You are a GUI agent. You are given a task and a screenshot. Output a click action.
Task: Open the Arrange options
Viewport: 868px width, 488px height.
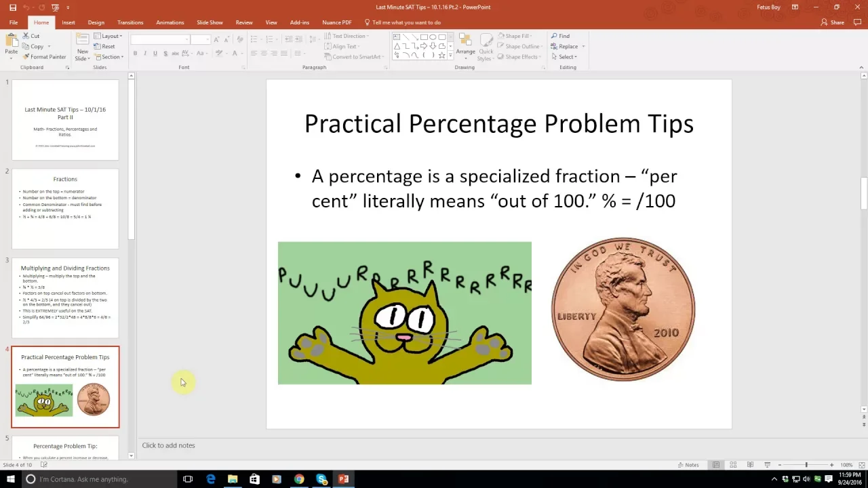465,46
